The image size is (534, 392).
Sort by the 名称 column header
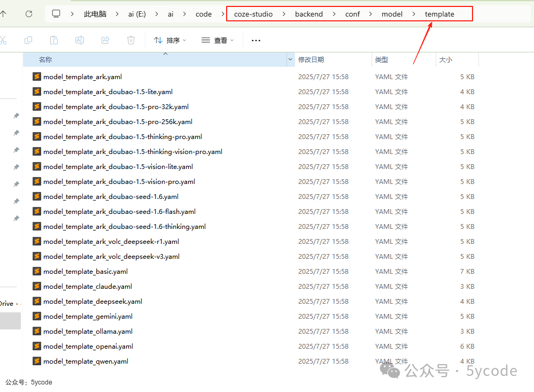pos(155,60)
